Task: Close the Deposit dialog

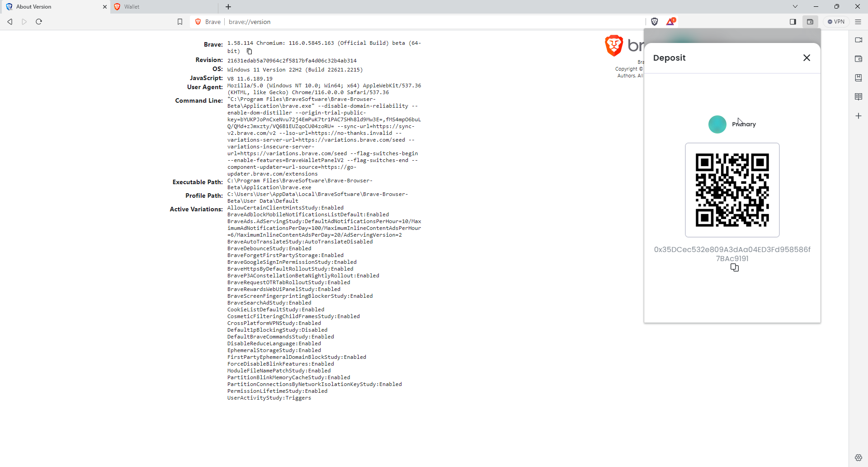Action: pyautogui.click(x=807, y=57)
